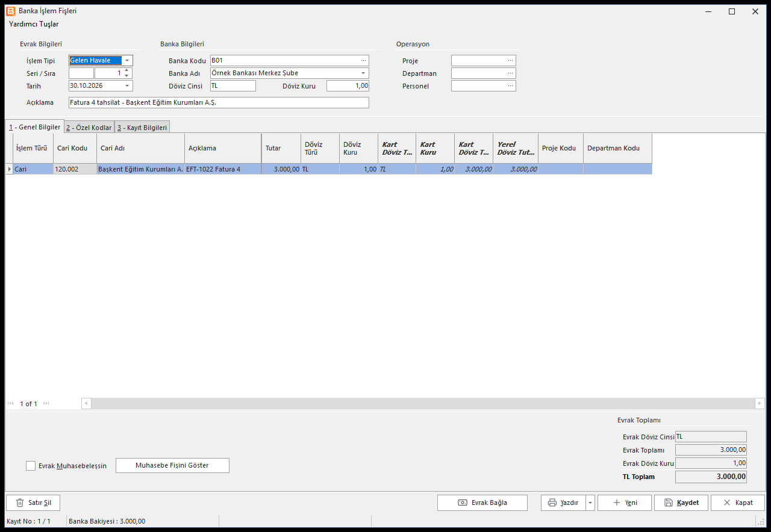Click the Muhasebe Fişini Göster button
Viewport: 771px width, 532px height.
(x=172, y=465)
